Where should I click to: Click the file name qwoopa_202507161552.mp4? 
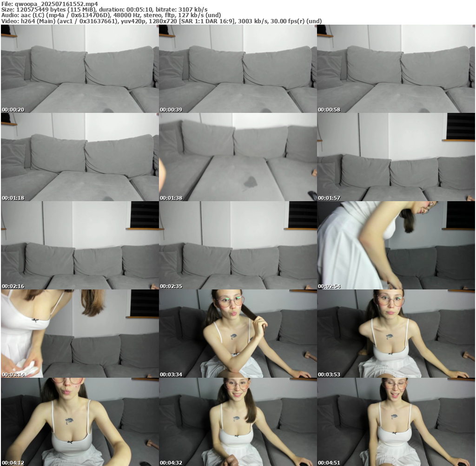coord(56,4)
